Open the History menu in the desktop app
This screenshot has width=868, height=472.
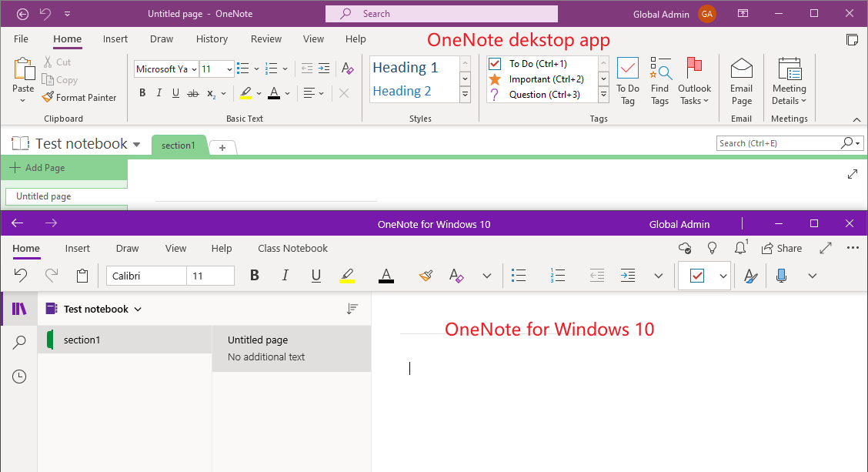point(212,38)
